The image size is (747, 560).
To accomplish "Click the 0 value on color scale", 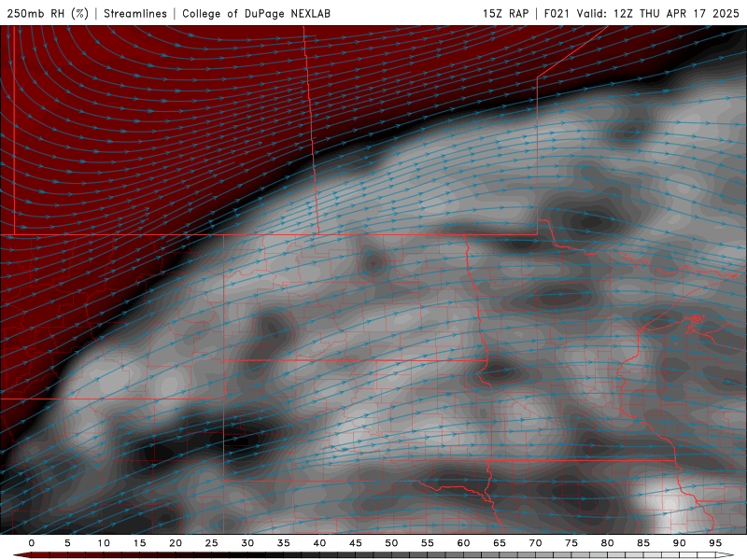I will [x=32, y=543].
